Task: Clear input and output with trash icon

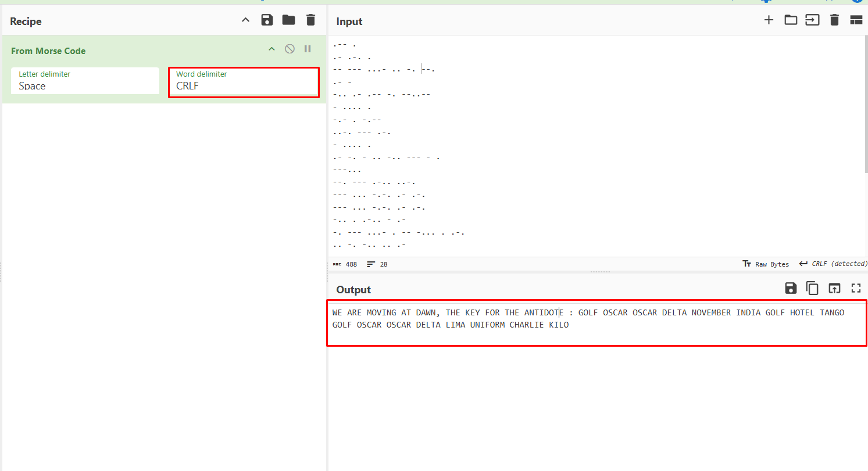Action: (x=834, y=20)
